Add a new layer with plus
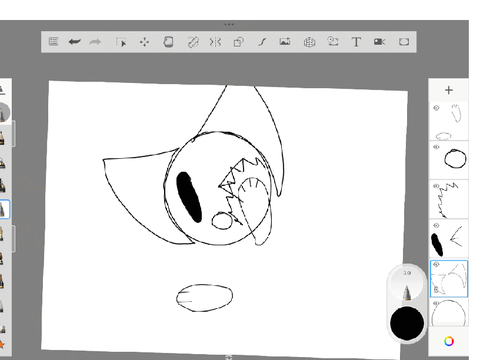480x360 pixels. 449,90
